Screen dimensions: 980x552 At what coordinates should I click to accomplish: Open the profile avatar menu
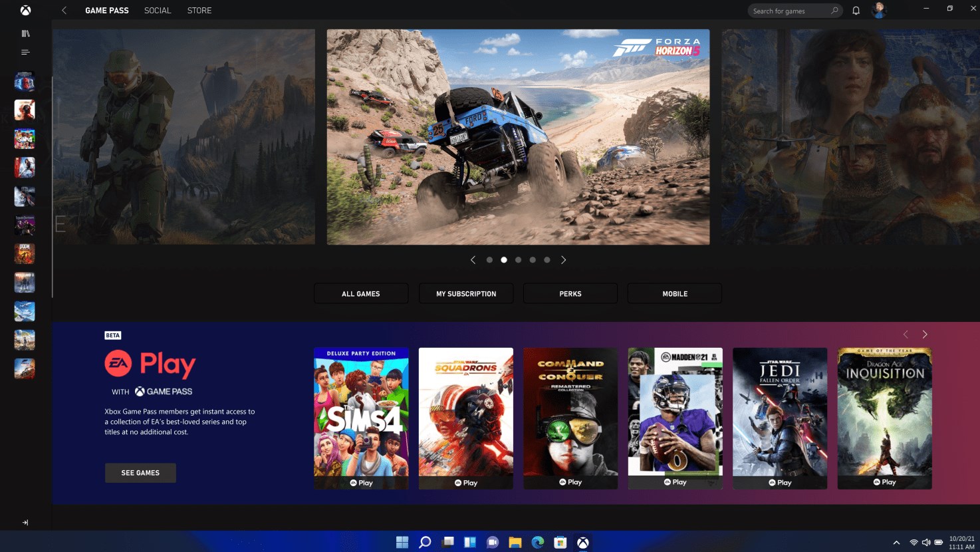point(879,10)
